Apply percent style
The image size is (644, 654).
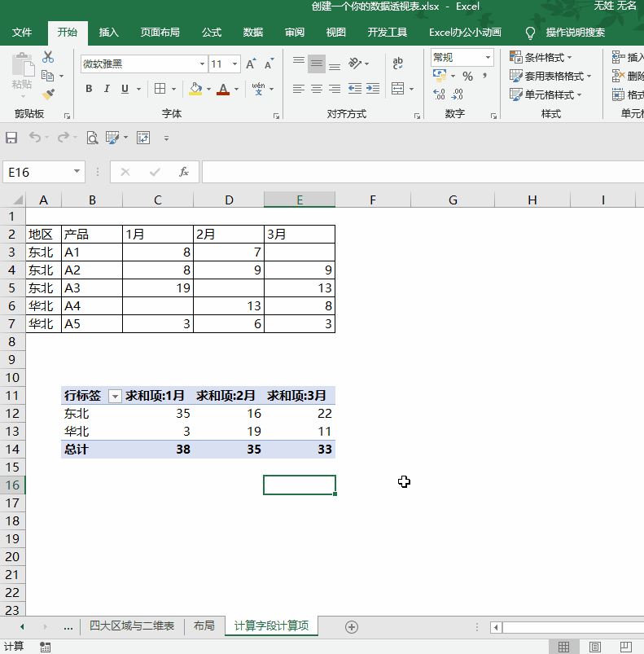[467, 76]
